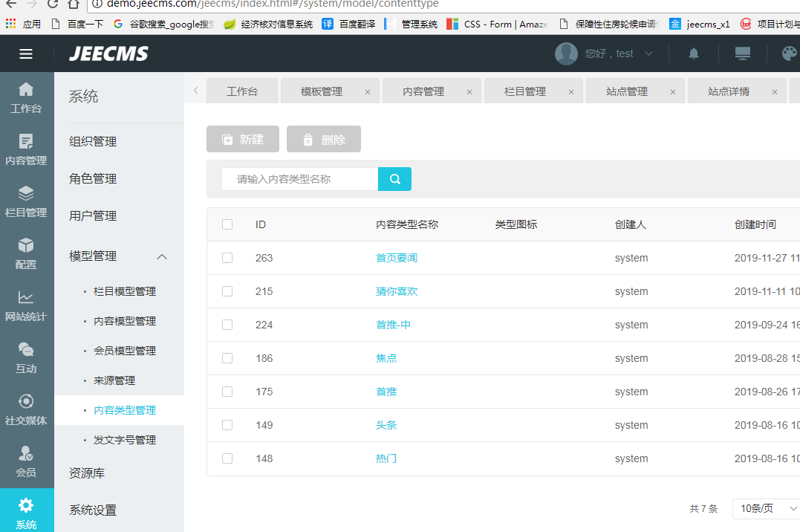Image resolution: width=800 pixels, height=532 pixels.
Task: Click the notification bell icon
Action: click(x=694, y=53)
